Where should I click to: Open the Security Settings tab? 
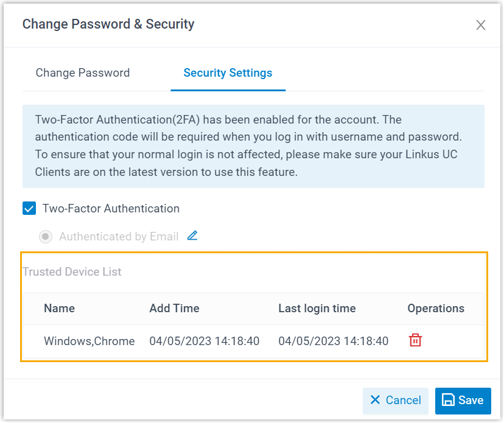228,72
